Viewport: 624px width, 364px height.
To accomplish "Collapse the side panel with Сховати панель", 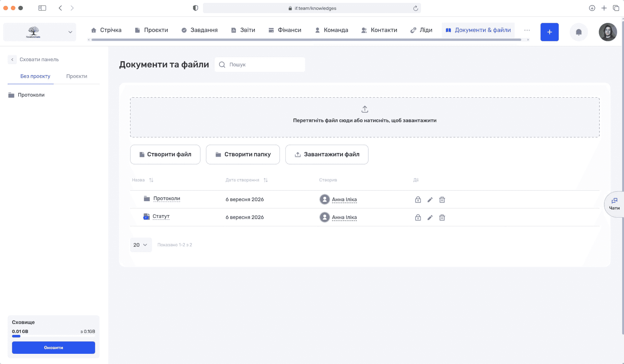I will click(x=34, y=59).
